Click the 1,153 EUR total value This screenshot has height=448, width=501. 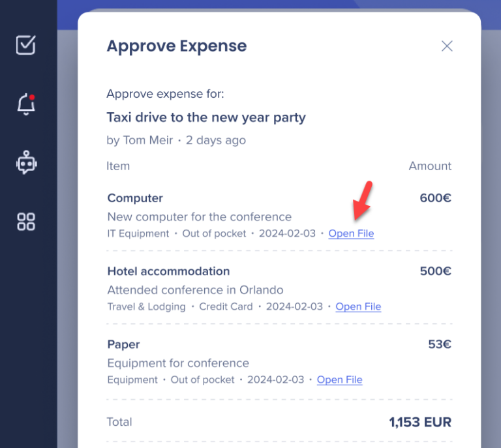pos(420,422)
